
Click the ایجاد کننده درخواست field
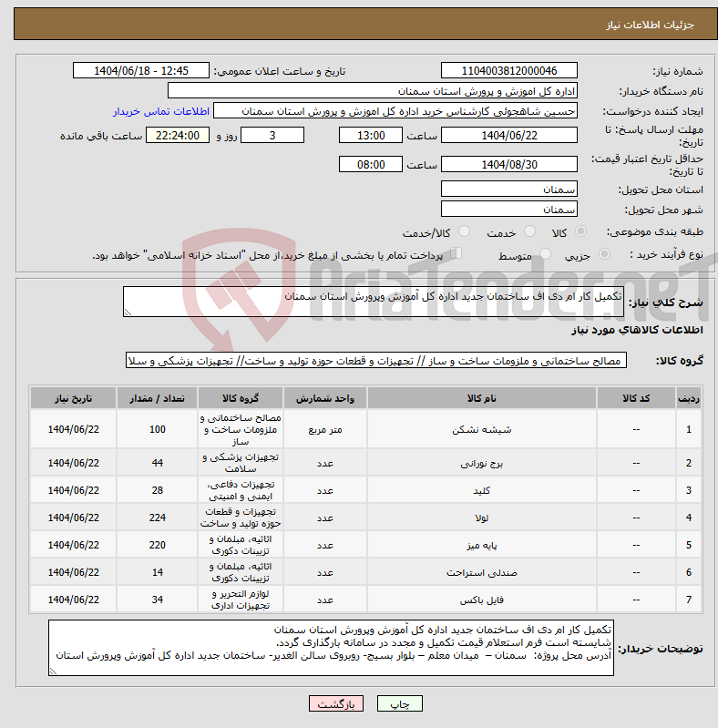coord(395,111)
